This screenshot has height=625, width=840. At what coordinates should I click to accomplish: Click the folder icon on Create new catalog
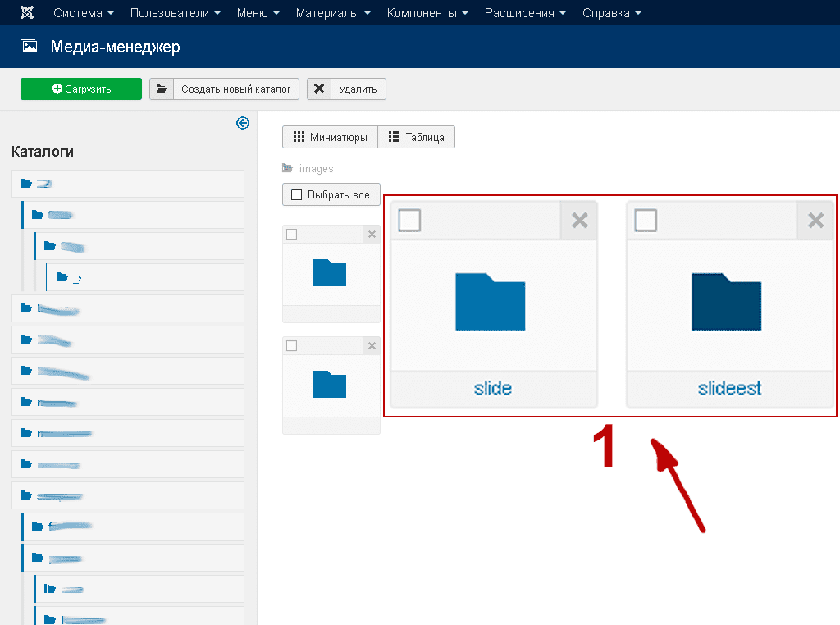[162, 89]
